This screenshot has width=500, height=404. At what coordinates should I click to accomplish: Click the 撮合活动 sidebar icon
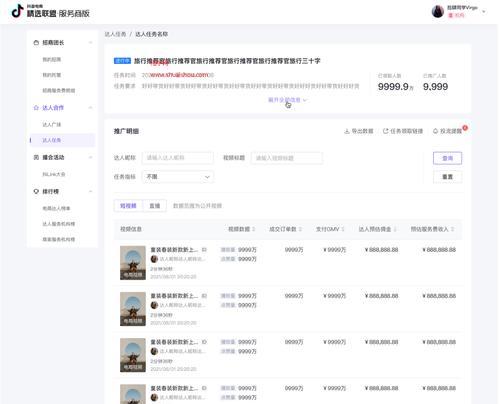(x=36, y=157)
